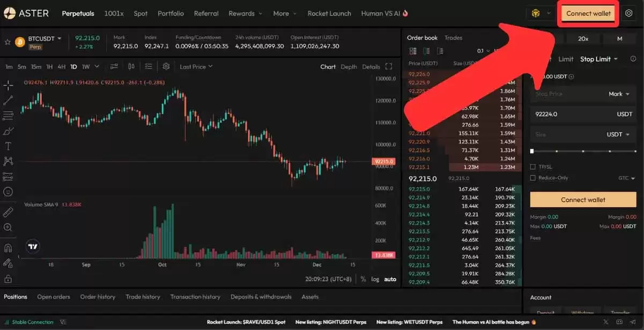Select the 20x leverage button
Image resolution: width=644 pixels, height=330 pixels.
pos(583,39)
